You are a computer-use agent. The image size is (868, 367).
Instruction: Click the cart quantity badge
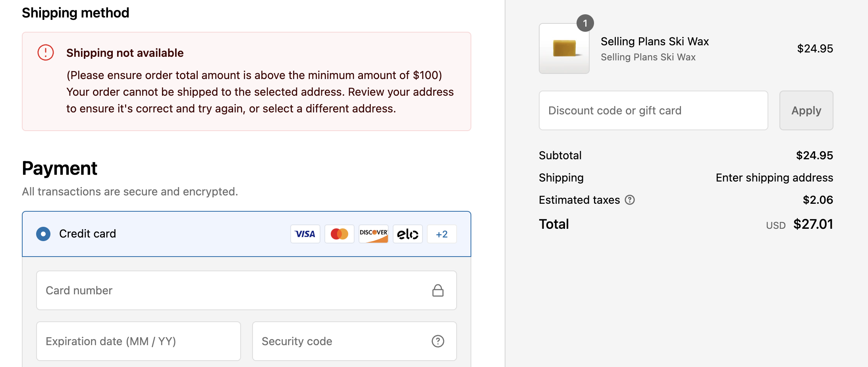tap(585, 23)
